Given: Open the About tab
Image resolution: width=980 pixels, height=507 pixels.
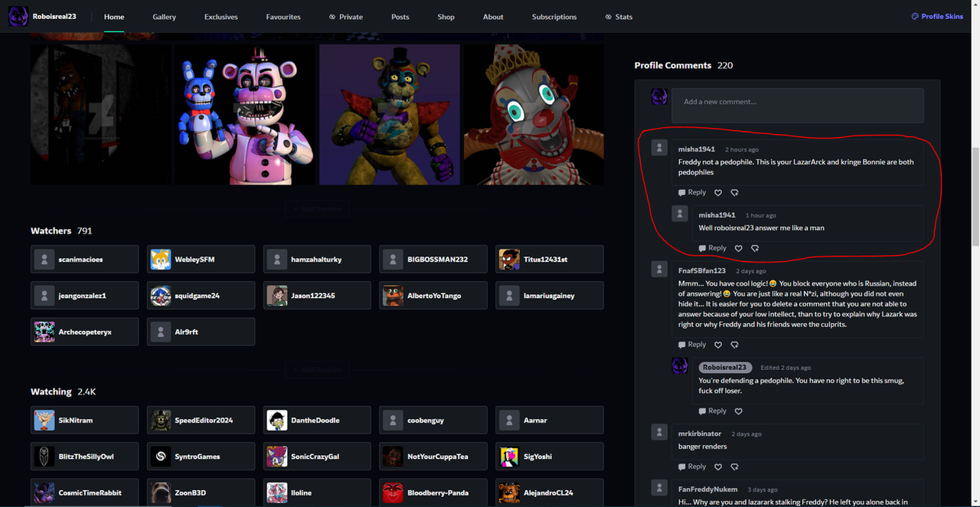Looking at the screenshot, I should (493, 17).
